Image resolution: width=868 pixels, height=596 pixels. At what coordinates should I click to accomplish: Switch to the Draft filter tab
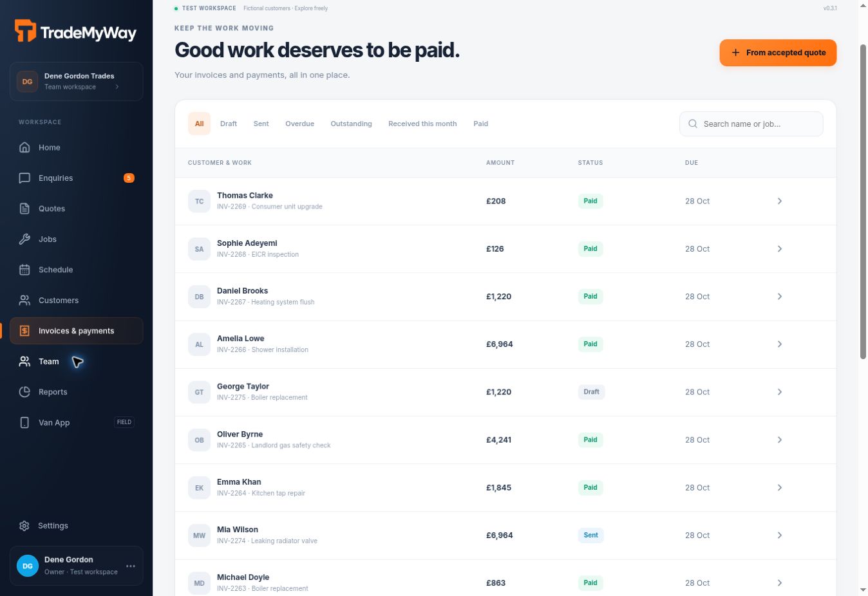tap(229, 124)
